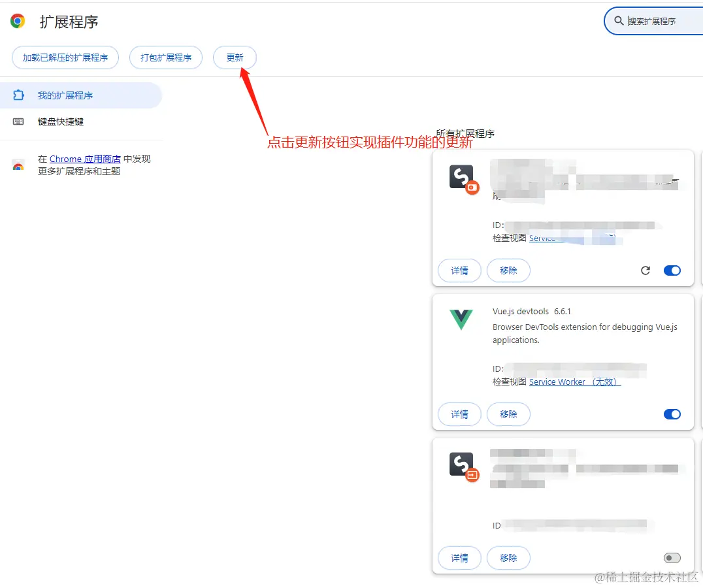Turn off the Vue.js devtools toggle
This screenshot has width=703, height=588.
point(672,414)
